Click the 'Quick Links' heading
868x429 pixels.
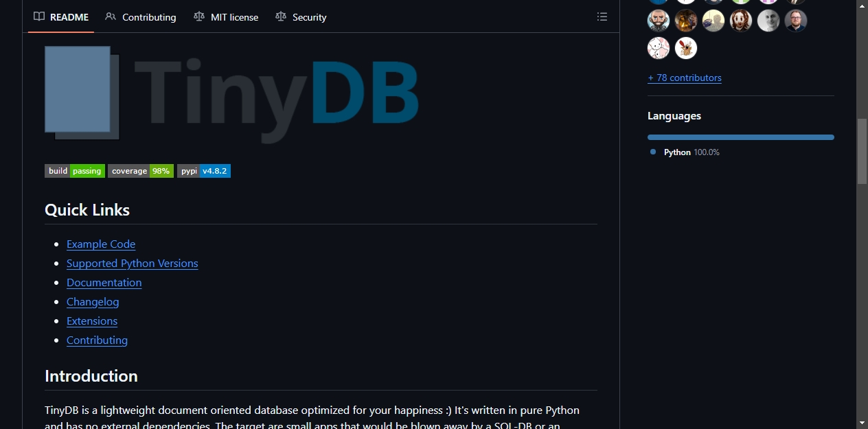point(87,210)
